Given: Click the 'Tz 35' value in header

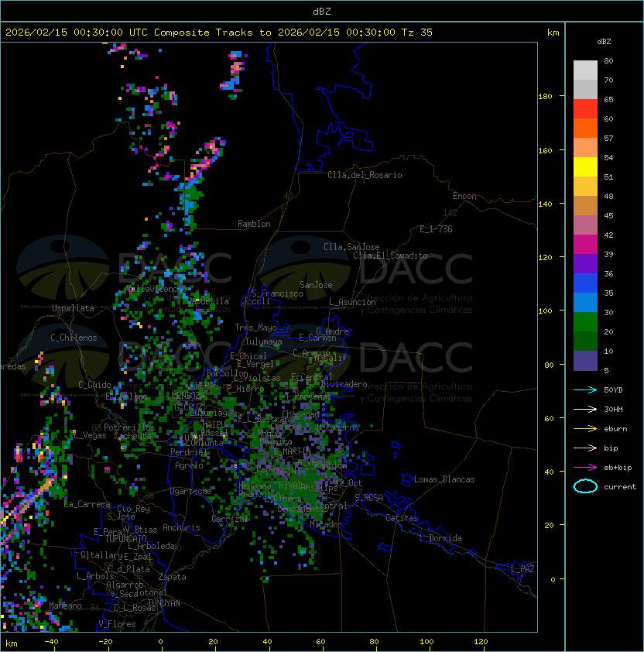Looking at the screenshot, I should coord(417,33).
